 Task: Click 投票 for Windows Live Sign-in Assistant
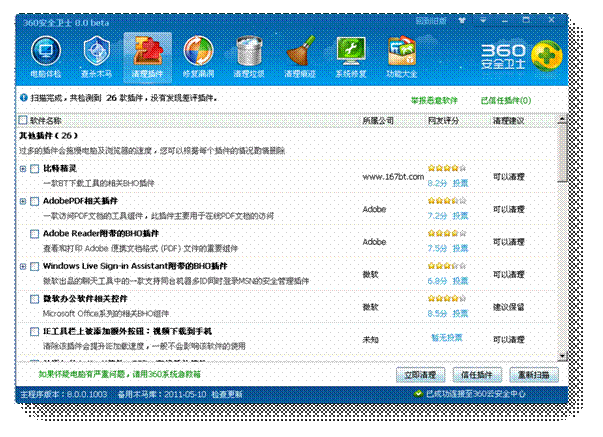click(x=460, y=281)
